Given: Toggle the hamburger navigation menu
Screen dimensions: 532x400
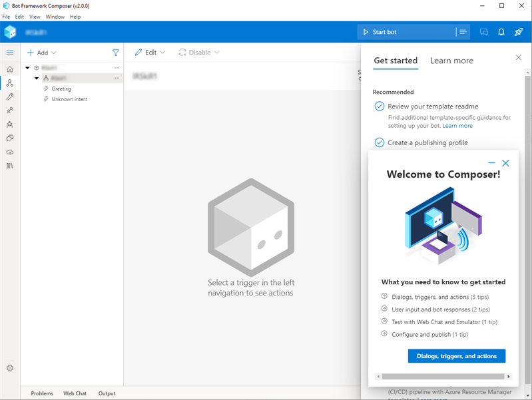Looking at the screenshot, I should (x=9, y=53).
